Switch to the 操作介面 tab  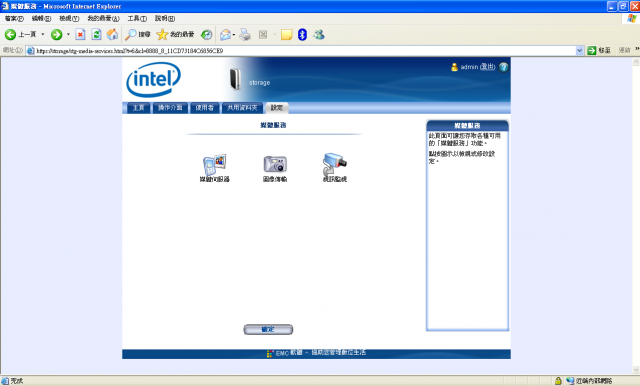point(170,108)
